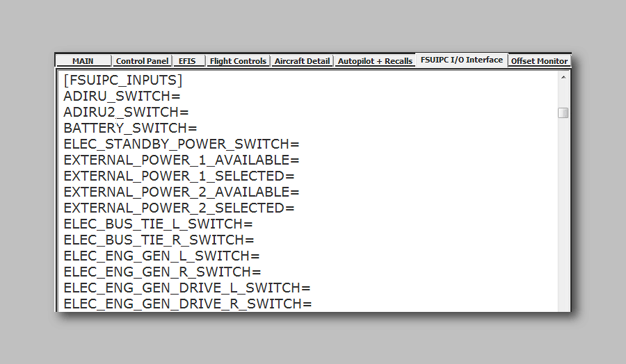Click the [FSUIPC_INPUTS] section header line
The width and height of the screenshot is (626, 364).
pos(122,80)
